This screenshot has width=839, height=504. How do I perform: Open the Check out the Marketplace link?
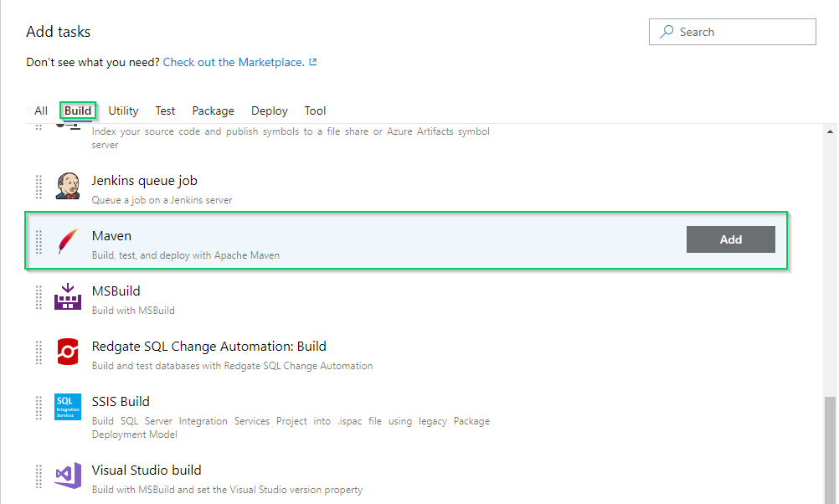pyautogui.click(x=233, y=62)
